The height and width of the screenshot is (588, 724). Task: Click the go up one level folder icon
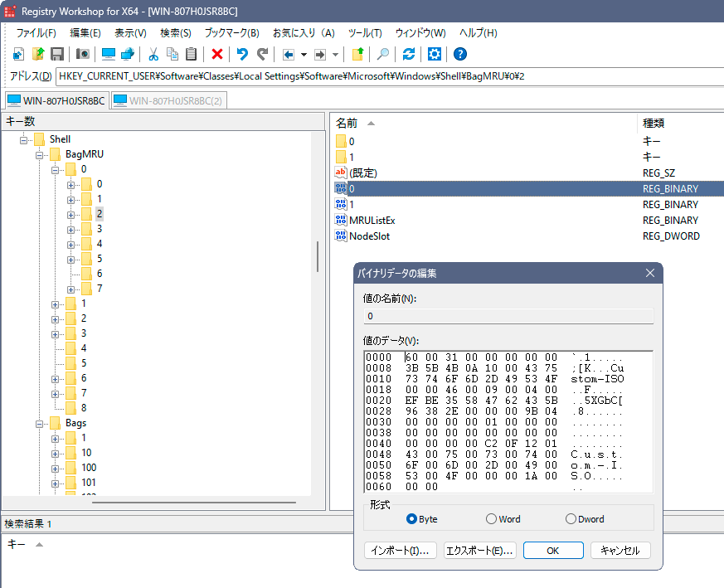point(357,55)
